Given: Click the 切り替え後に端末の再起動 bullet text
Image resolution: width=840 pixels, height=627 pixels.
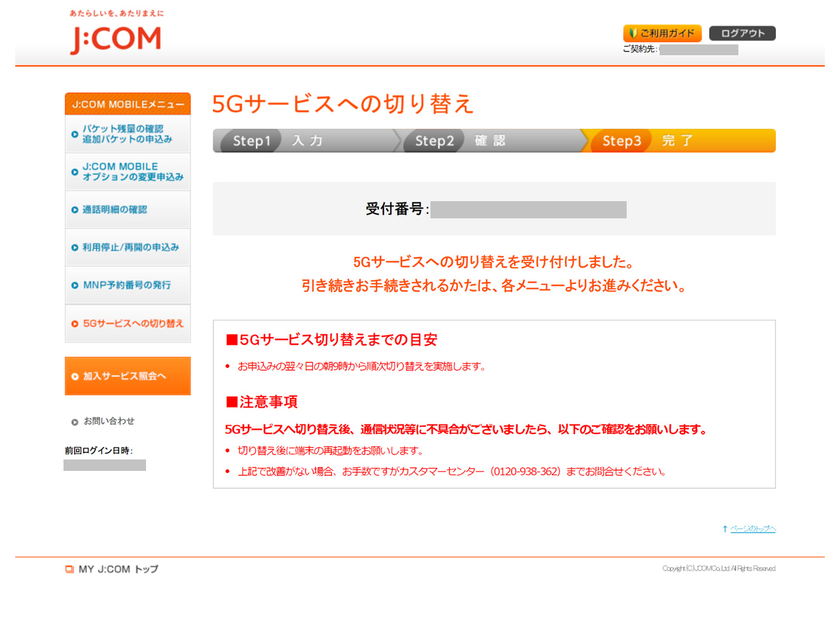Looking at the screenshot, I should pyautogui.click(x=330, y=451).
